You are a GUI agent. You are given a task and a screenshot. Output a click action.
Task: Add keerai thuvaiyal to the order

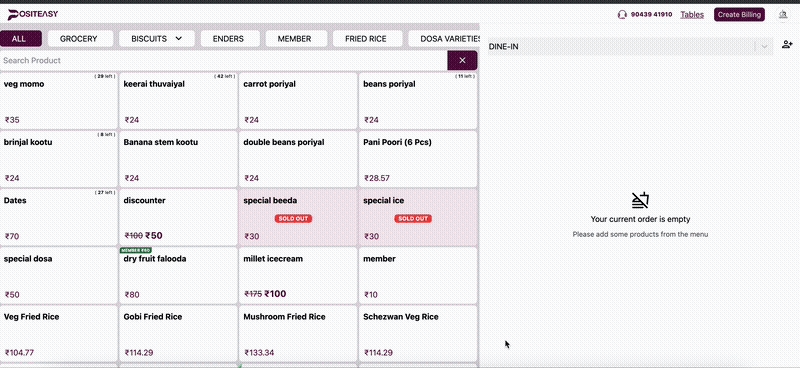179,101
